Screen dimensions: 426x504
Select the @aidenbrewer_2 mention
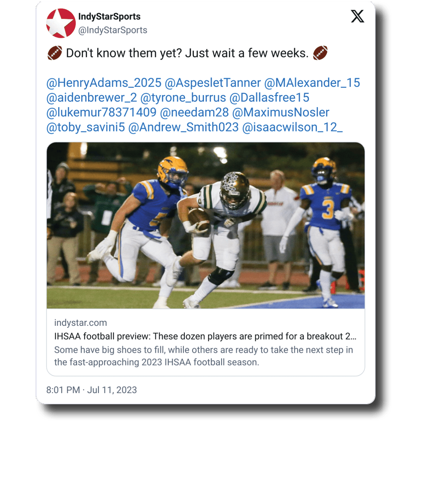click(x=92, y=98)
